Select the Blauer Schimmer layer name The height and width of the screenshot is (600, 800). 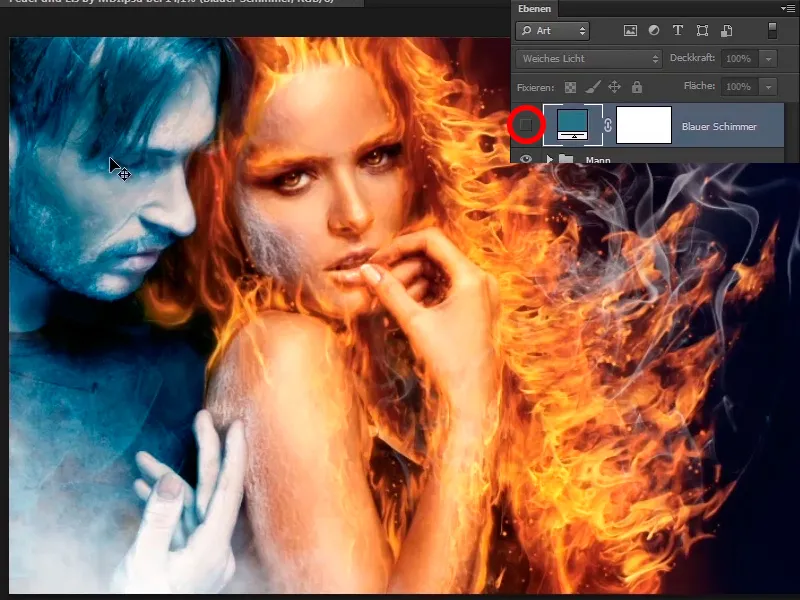[x=719, y=126]
